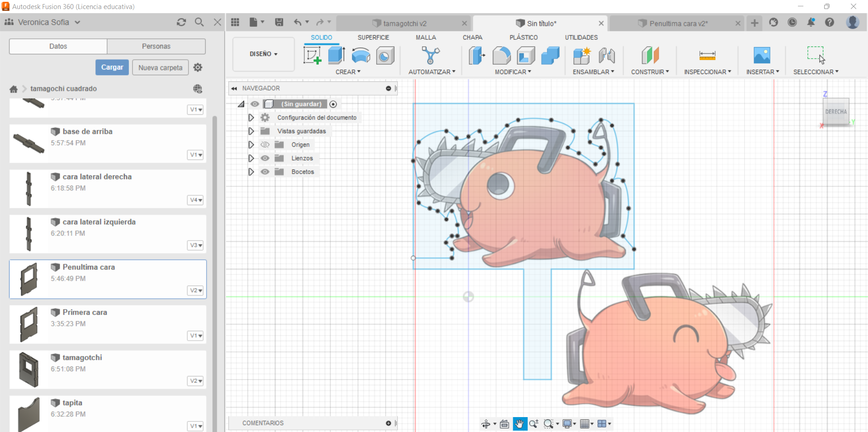Viewport: 868px width, 432px height.
Task: Open version dropdown for Penultima cara
Action: [196, 291]
